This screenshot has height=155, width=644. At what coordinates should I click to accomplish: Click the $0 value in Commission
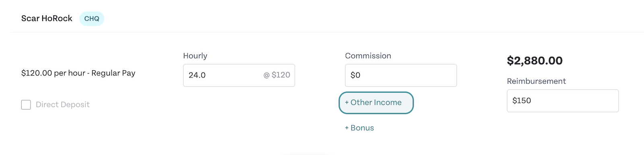point(355,75)
